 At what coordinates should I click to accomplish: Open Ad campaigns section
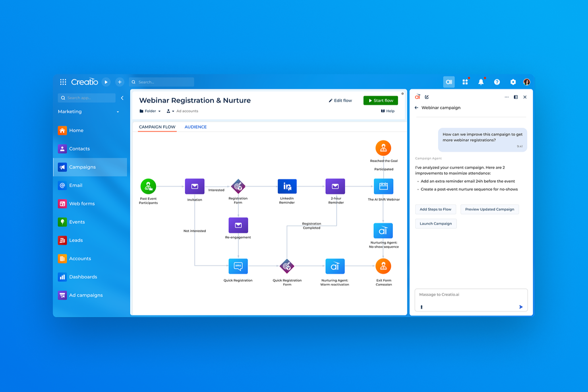click(x=90, y=295)
